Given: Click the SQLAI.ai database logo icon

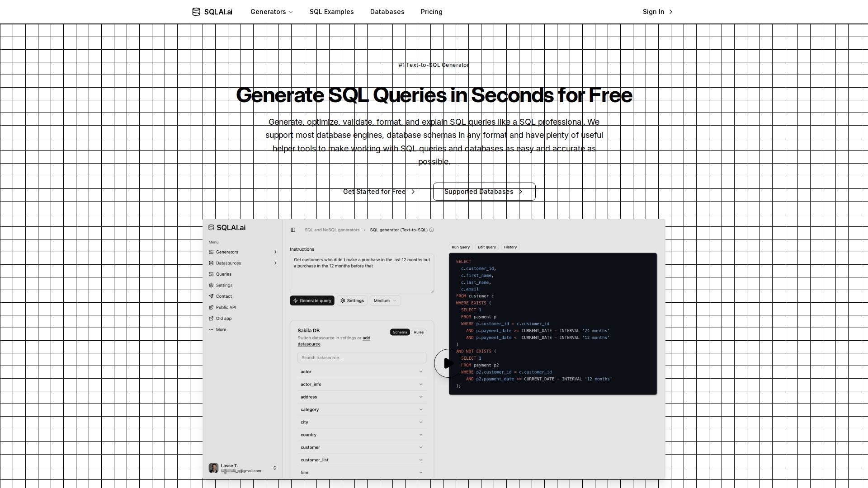Looking at the screenshot, I should [196, 12].
